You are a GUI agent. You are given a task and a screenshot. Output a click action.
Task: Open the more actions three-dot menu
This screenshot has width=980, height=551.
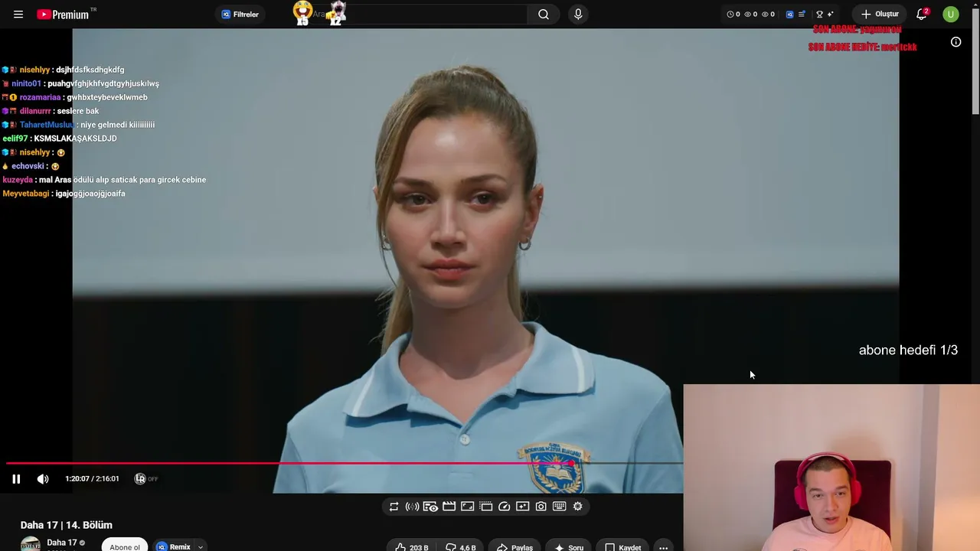coord(663,547)
